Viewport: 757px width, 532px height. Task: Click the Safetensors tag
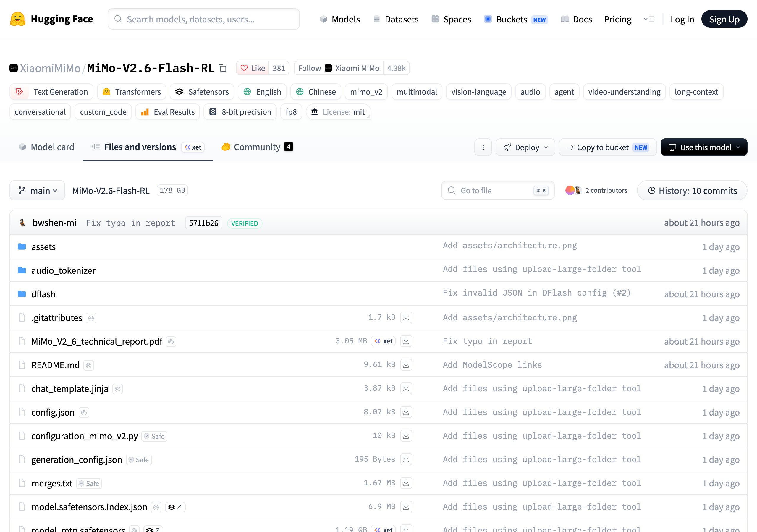click(202, 92)
